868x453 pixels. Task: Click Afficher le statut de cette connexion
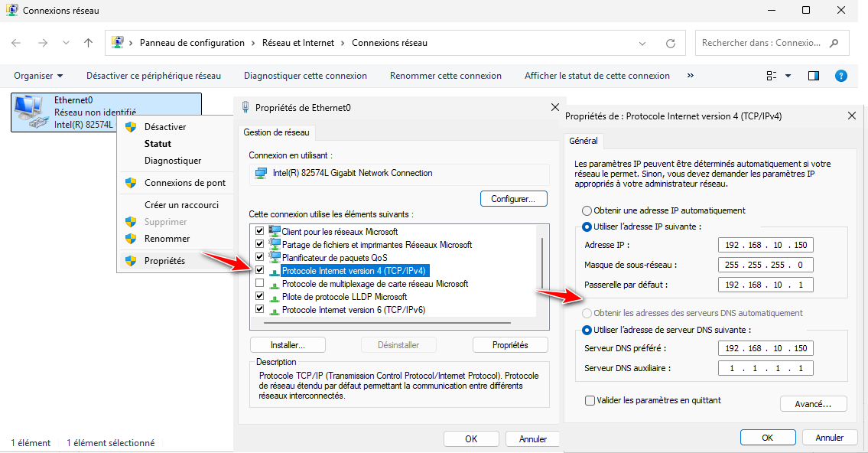[x=597, y=76]
